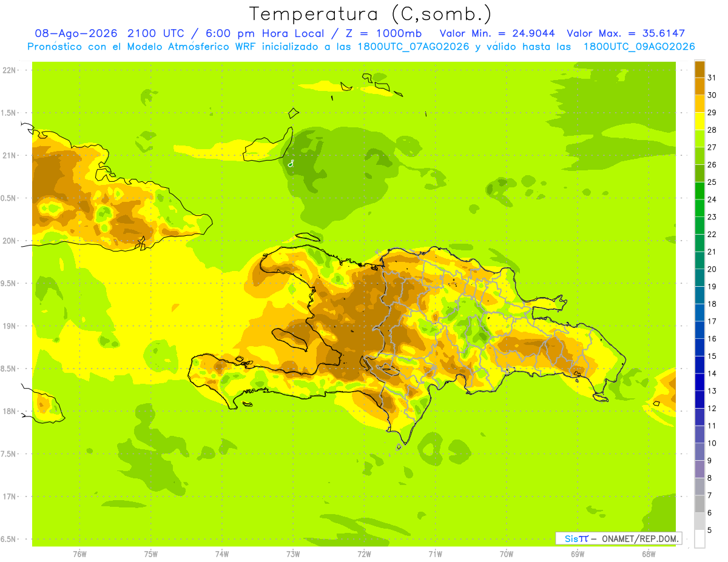Image resolution: width=728 pixels, height=562 pixels.
Task: Pick the dark brown swatch above 31
Action: point(699,69)
